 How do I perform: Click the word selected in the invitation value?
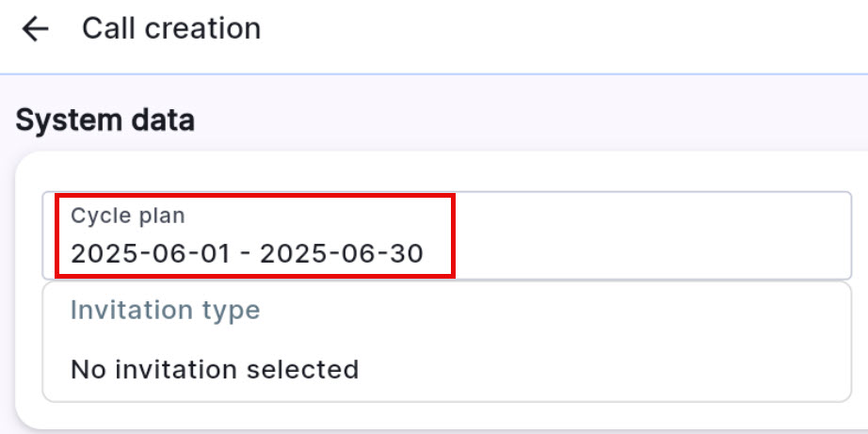(x=303, y=369)
